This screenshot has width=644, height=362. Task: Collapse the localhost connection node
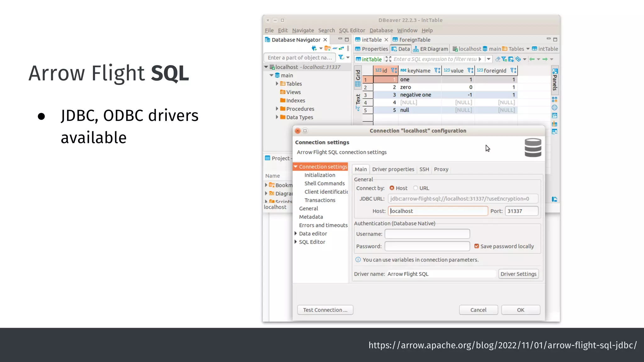pyautogui.click(x=266, y=67)
